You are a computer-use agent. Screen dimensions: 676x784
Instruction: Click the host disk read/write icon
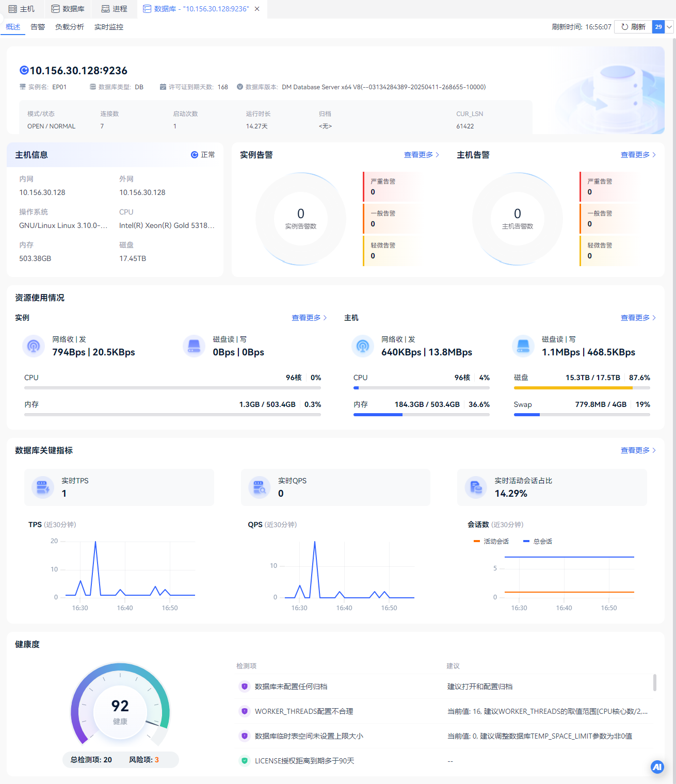point(523,346)
